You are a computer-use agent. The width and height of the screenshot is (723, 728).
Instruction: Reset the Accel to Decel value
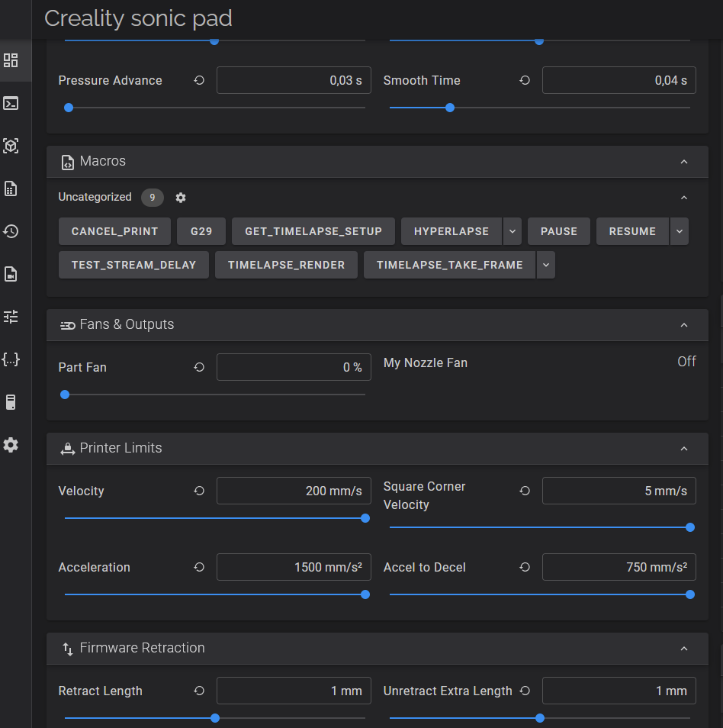[525, 567]
